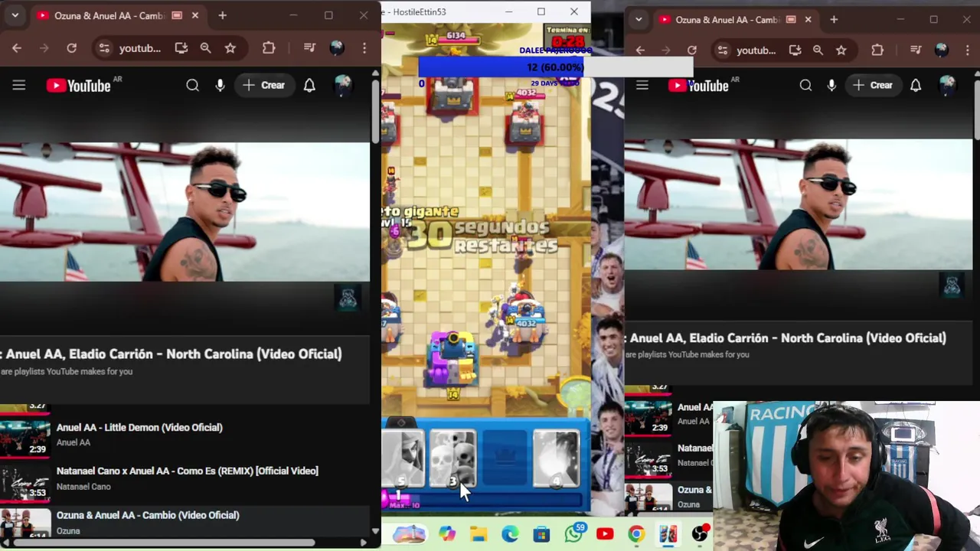Click Crear button in left YouTube window
Screen dimensions: 980x551
coord(263,86)
